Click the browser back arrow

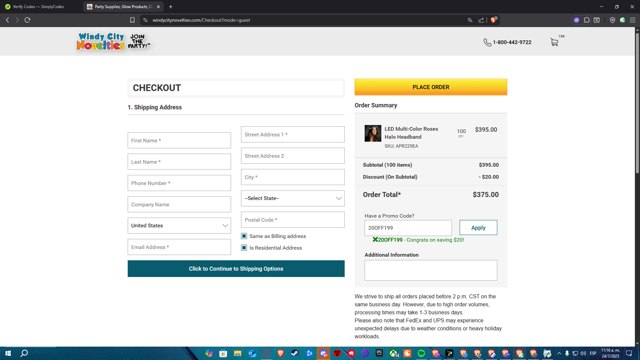(7, 20)
